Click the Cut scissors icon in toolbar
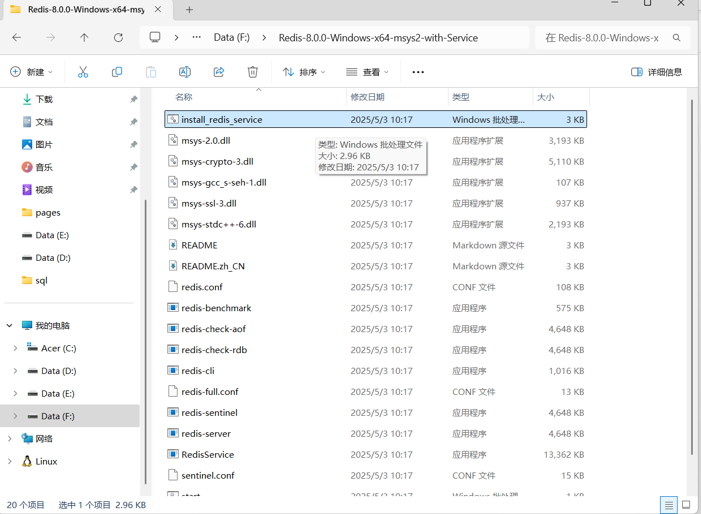The image size is (701, 514). (83, 72)
